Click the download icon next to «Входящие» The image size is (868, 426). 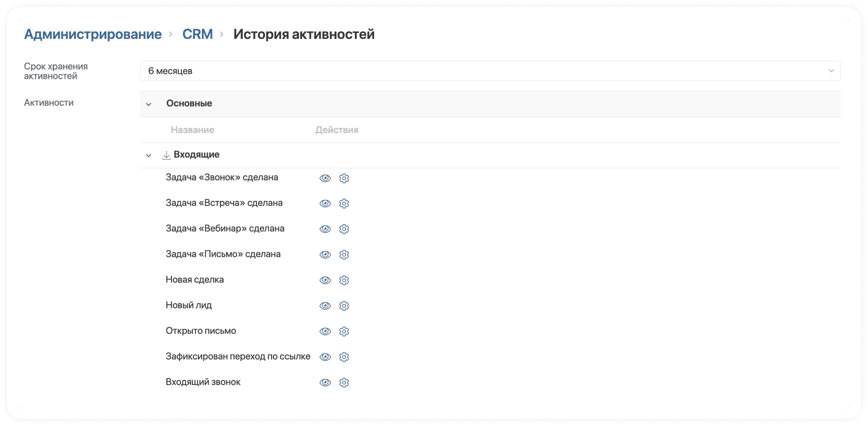coord(166,155)
